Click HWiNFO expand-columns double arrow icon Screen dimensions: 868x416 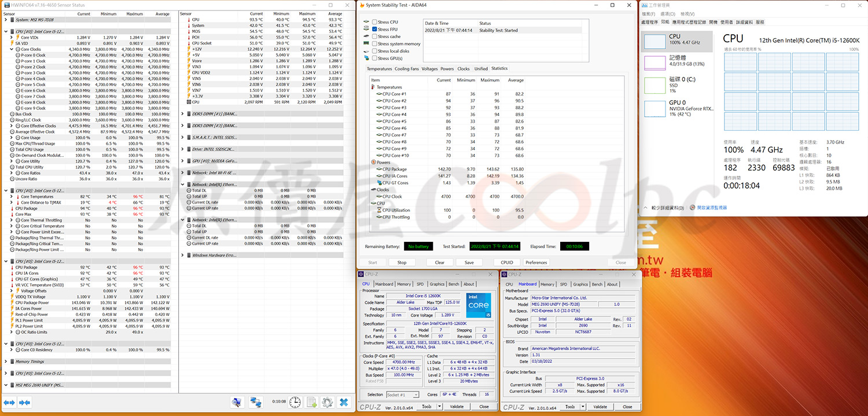[x=9, y=402]
